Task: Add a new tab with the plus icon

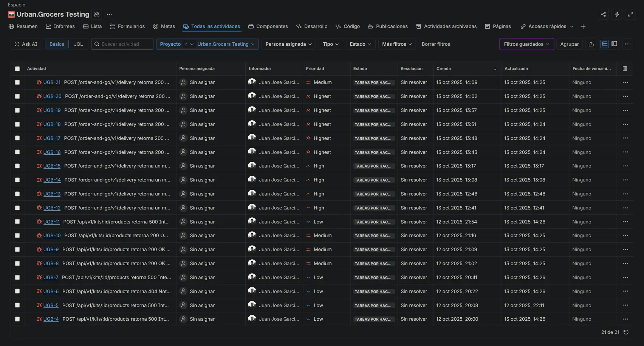Action: pos(583,26)
